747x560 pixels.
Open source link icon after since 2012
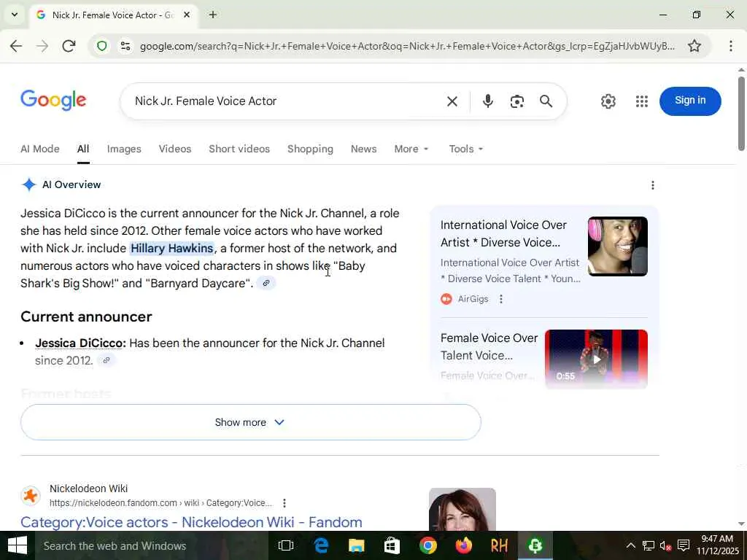(x=107, y=360)
